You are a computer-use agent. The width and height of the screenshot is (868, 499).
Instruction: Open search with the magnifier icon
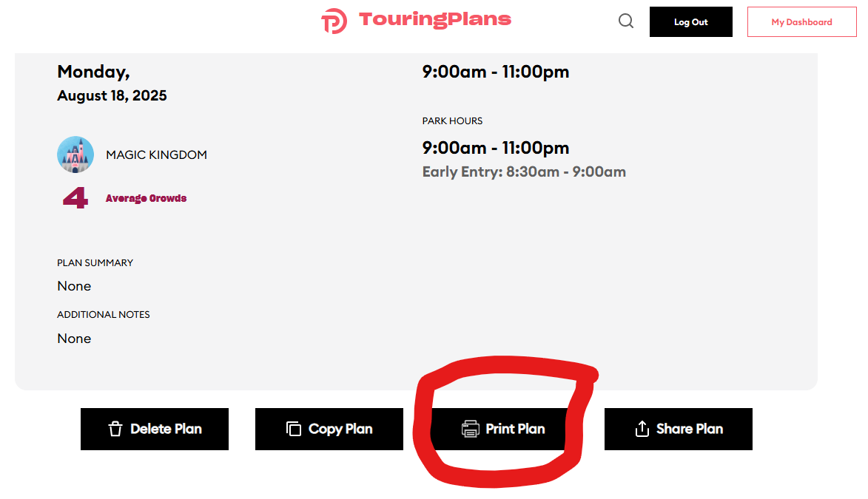coord(626,21)
